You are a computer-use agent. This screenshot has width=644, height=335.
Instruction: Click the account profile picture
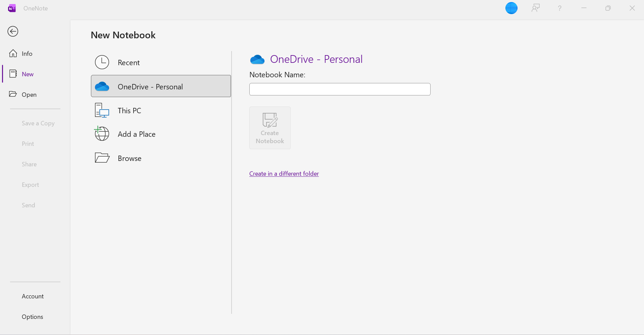511,8
